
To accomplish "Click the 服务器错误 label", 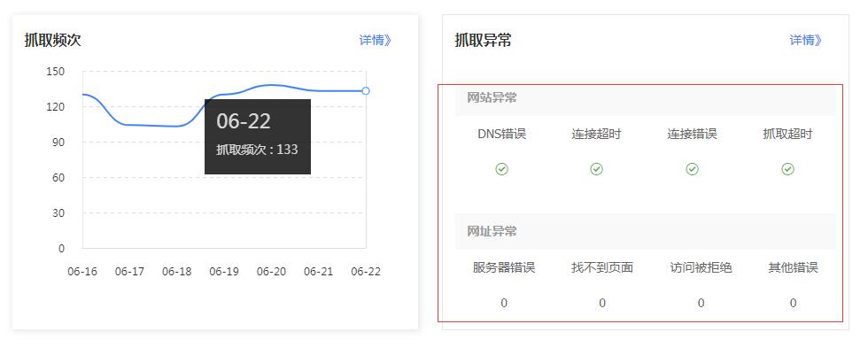I will 504,268.
